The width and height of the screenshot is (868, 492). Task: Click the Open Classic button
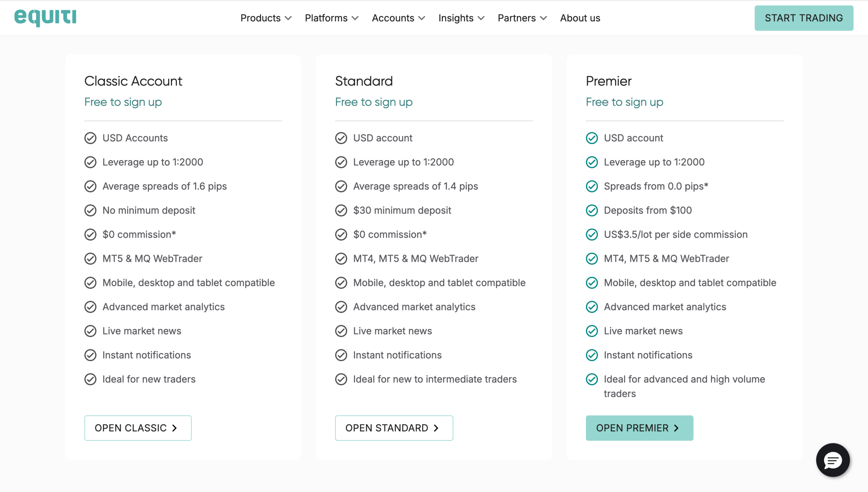point(138,428)
